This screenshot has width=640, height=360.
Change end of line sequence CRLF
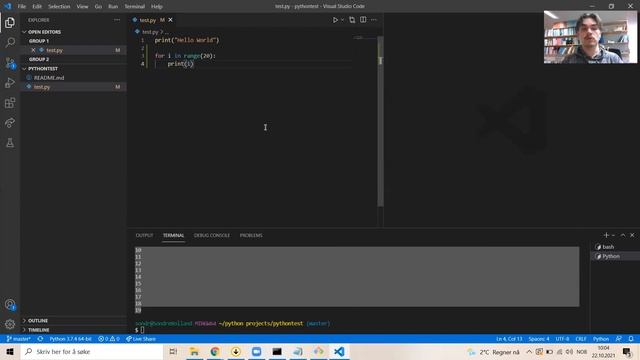pos(581,339)
